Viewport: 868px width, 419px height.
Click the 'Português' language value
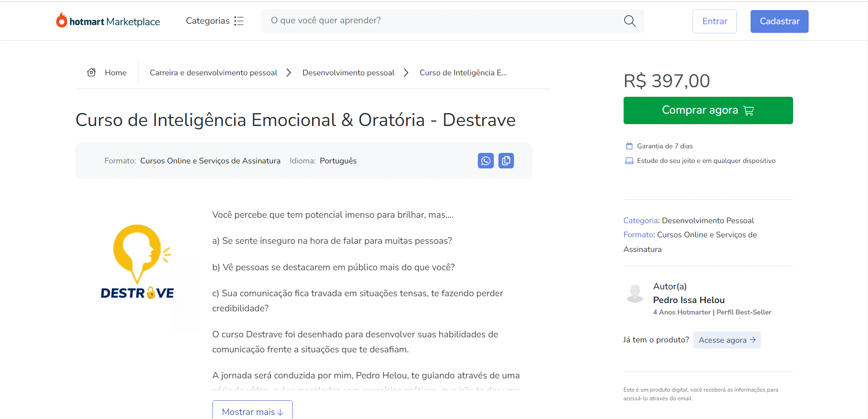338,161
